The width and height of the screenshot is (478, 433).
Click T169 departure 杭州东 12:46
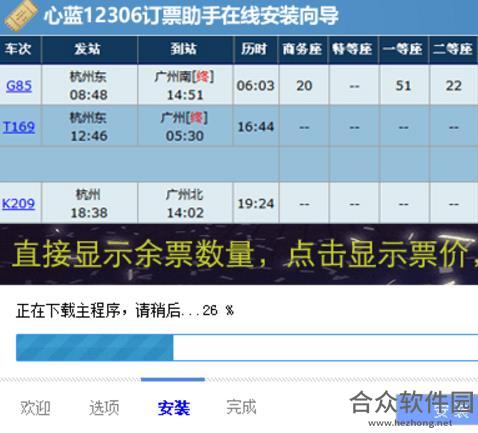[89, 127]
